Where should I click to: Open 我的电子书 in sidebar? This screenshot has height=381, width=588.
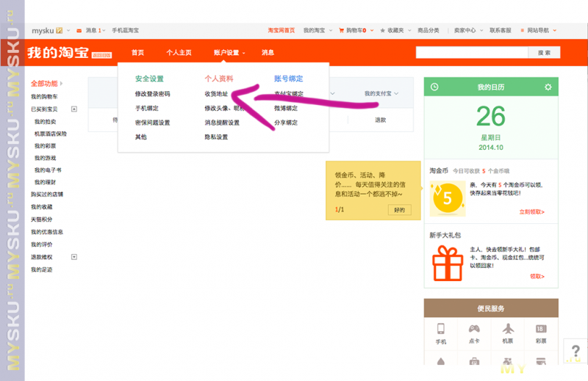(x=48, y=170)
